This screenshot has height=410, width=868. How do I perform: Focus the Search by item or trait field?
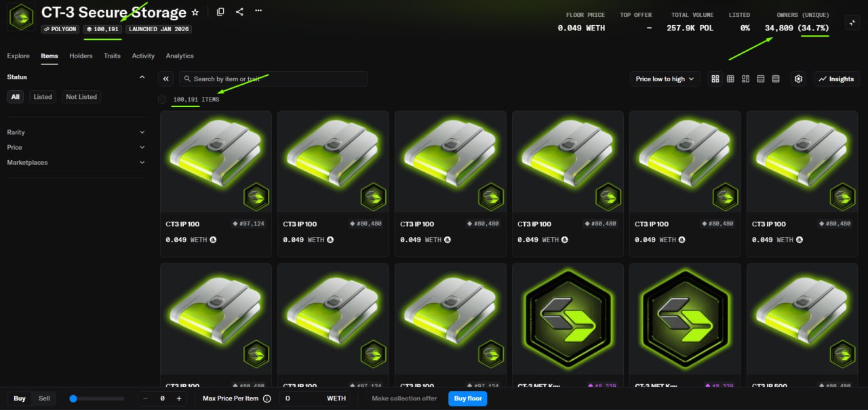(x=273, y=79)
